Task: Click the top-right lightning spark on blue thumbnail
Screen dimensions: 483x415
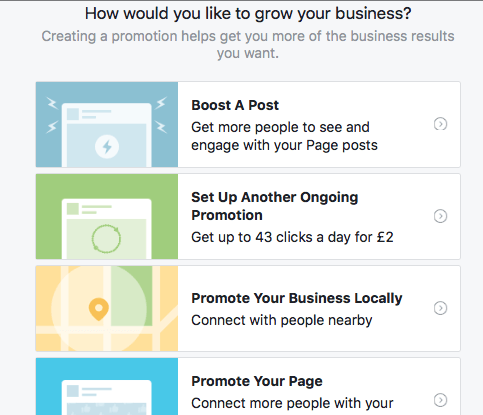Action: pos(161,103)
